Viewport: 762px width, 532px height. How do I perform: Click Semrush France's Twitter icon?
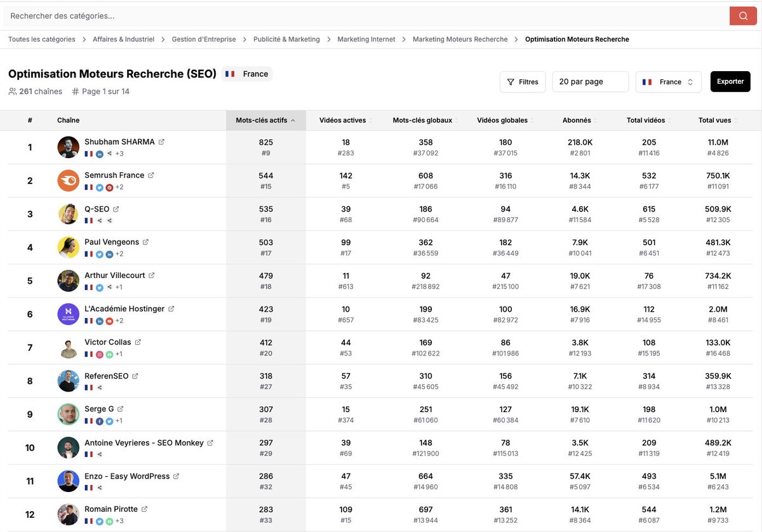pos(100,187)
